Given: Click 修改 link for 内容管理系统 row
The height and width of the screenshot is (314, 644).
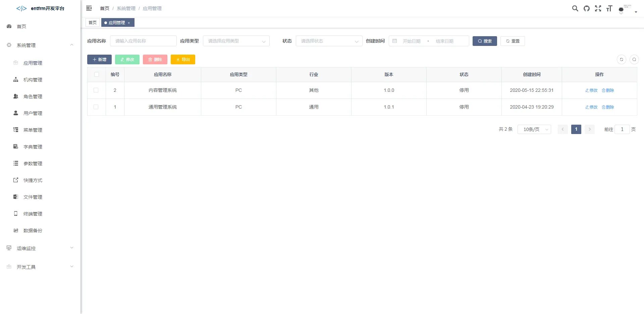Looking at the screenshot, I should point(591,90).
